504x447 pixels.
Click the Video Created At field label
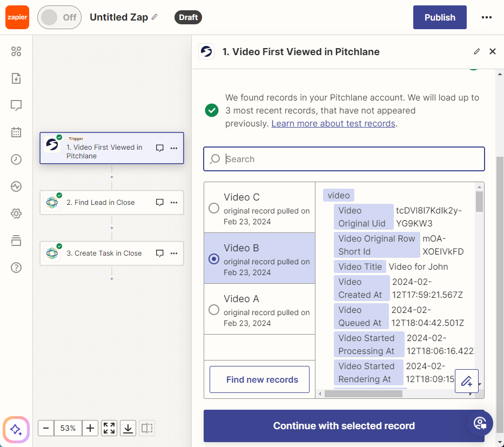click(361, 288)
